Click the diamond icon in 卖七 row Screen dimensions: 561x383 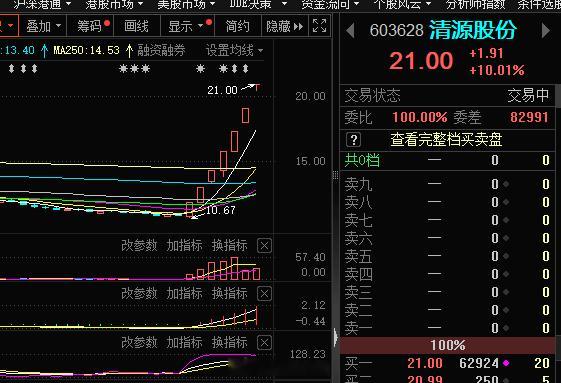(506, 220)
